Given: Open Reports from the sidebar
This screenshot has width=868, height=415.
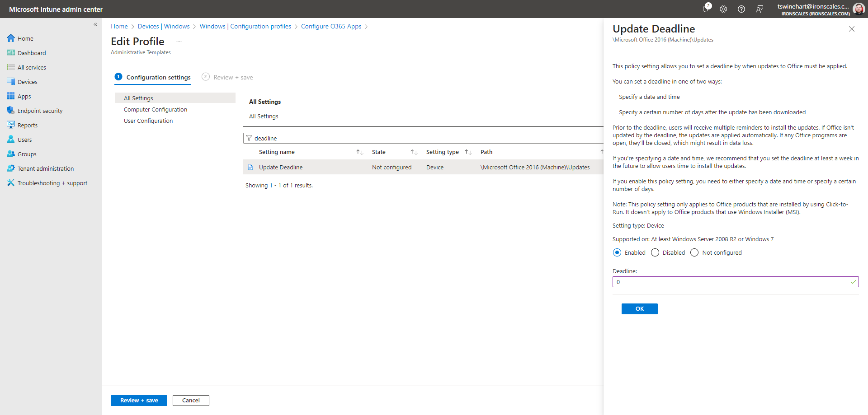Looking at the screenshot, I should [27, 125].
